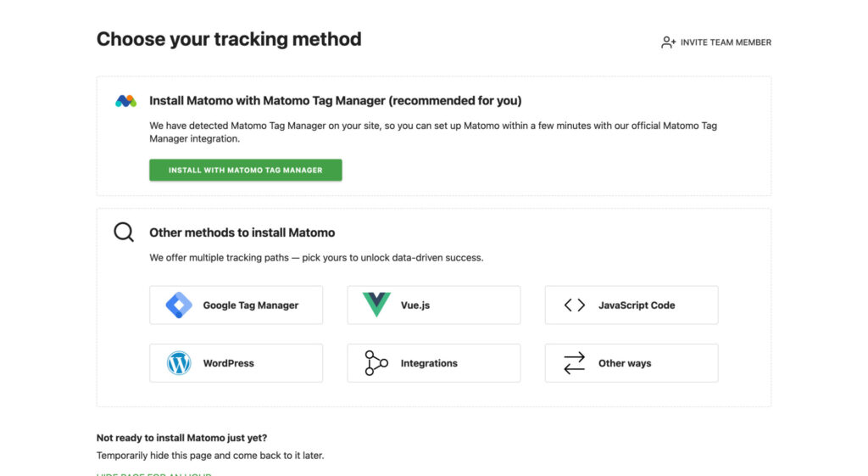Click the Other ways swap arrows icon
The height and width of the screenshot is (476, 868).
pos(575,363)
